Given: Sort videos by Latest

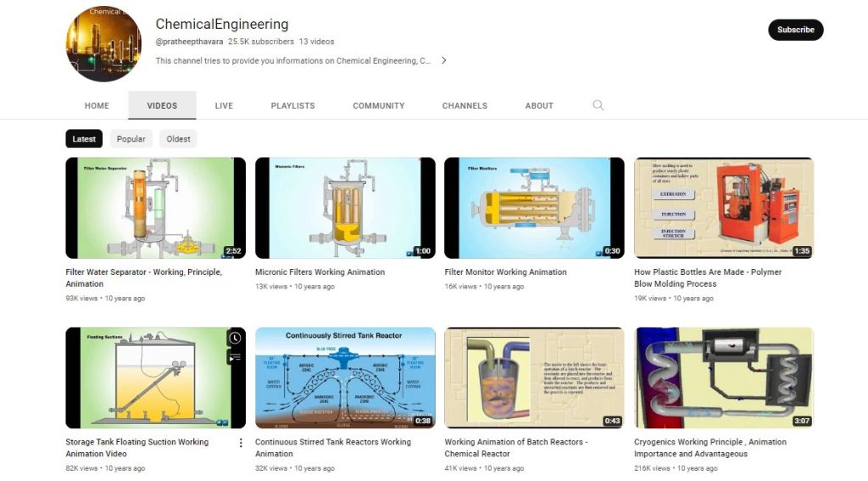Looking at the screenshot, I should click(84, 138).
